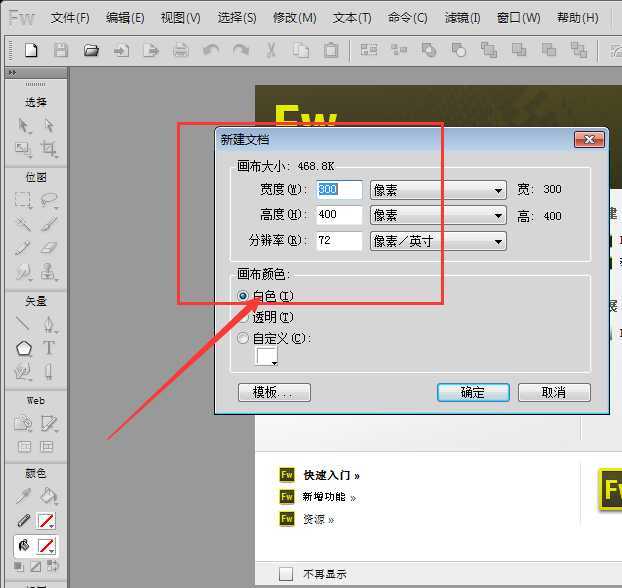This screenshot has height=588, width=622.
Task: Click the 模板... button
Action: point(274,392)
